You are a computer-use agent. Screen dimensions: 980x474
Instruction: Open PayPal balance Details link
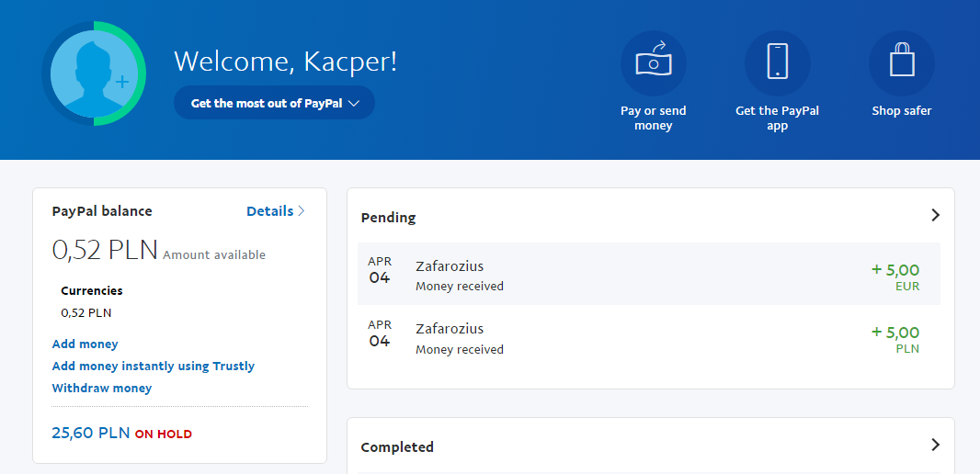(276, 211)
